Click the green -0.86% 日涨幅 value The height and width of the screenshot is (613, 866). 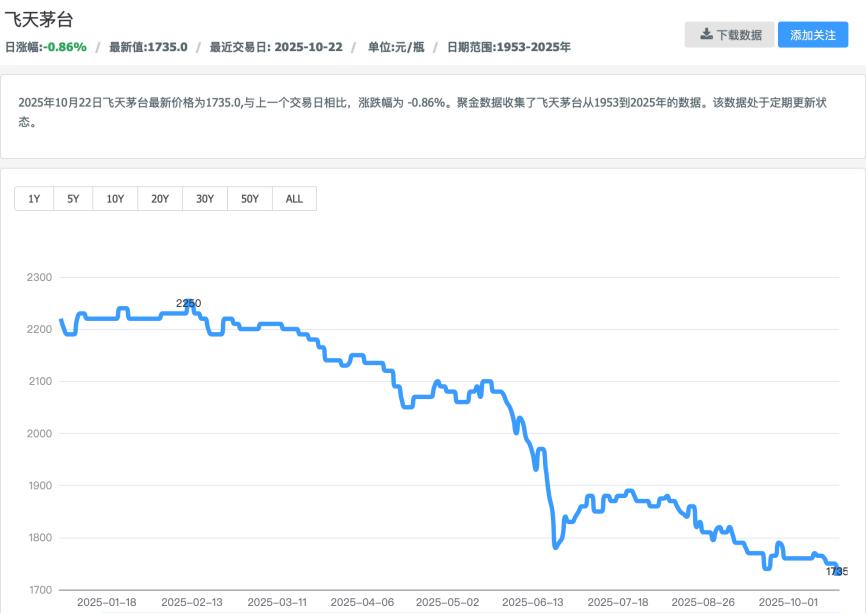tap(67, 45)
